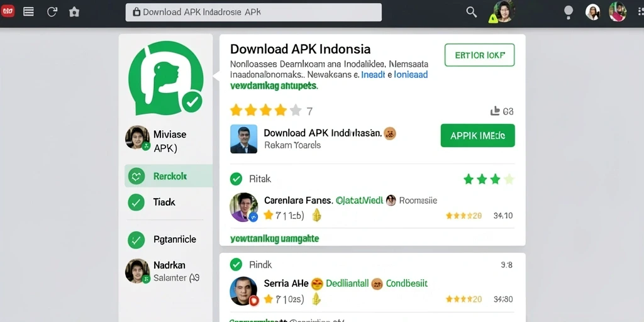644x322 pixels.
Task: Toggle check circle beside Tiadk
Action: 136,203
